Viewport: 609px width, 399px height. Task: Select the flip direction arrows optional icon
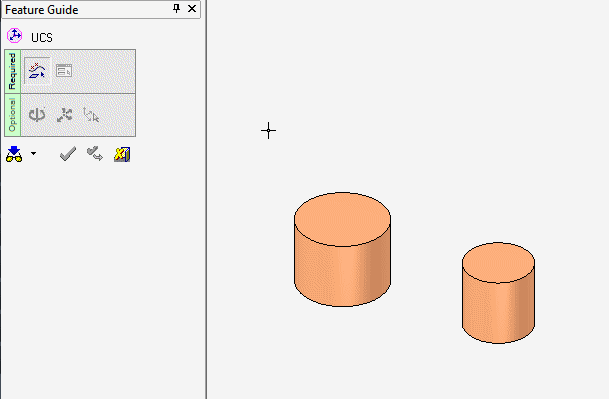tap(64, 115)
